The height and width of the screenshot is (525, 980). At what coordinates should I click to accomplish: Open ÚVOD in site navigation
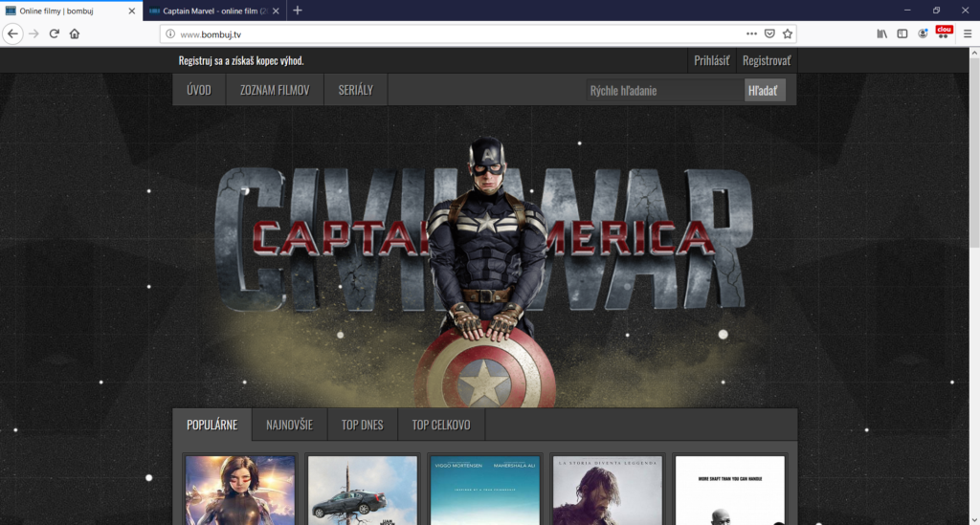(199, 90)
